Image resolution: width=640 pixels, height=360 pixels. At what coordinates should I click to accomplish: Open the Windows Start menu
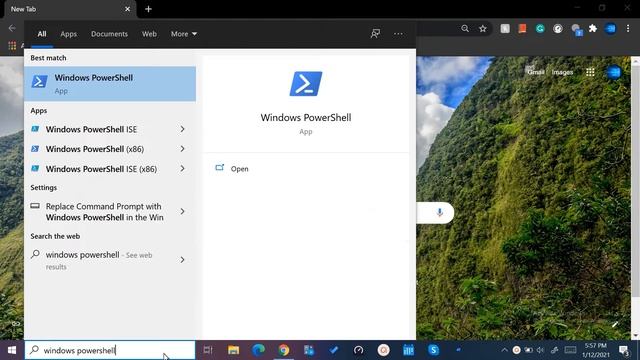pyautogui.click(x=12, y=350)
